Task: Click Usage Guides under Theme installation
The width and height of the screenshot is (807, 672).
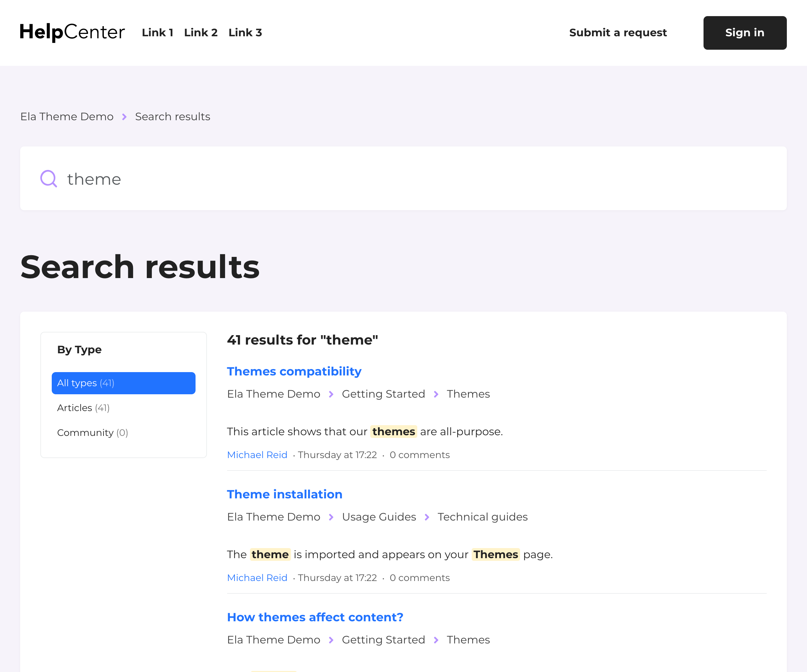Action: 379,517
